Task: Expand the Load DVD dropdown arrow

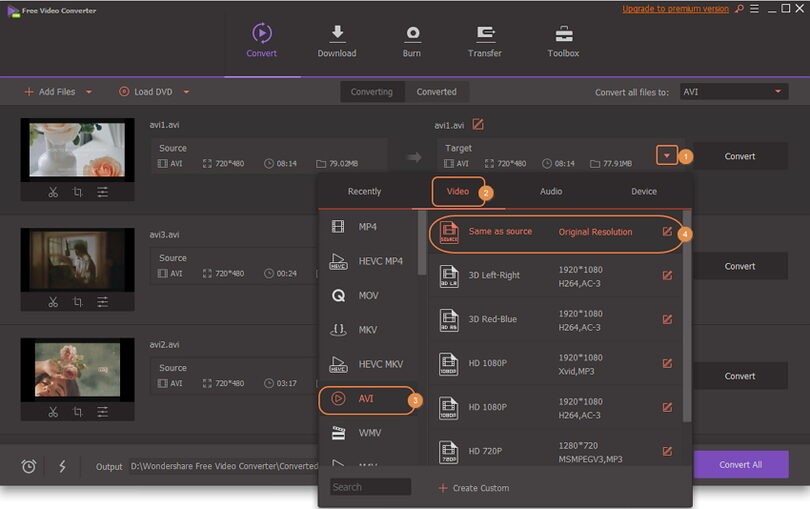Action: (186, 92)
